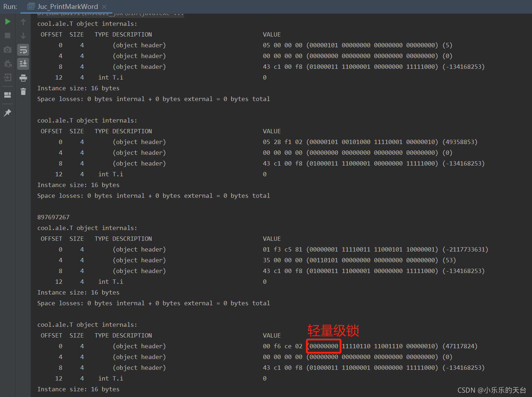Click the 'Run:' panel label
This screenshot has width=532, height=397.
pyautogui.click(x=10, y=6)
